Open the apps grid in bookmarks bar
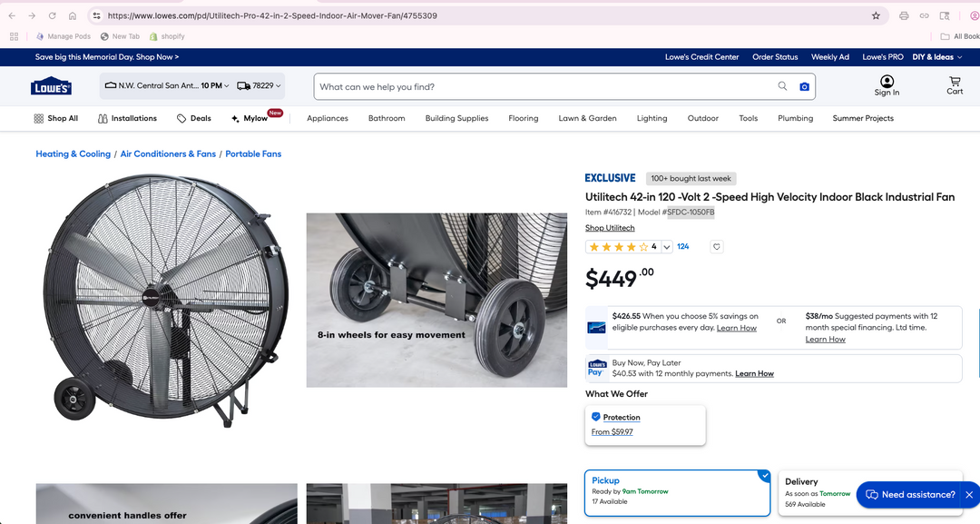The height and width of the screenshot is (524, 980). click(x=14, y=36)
